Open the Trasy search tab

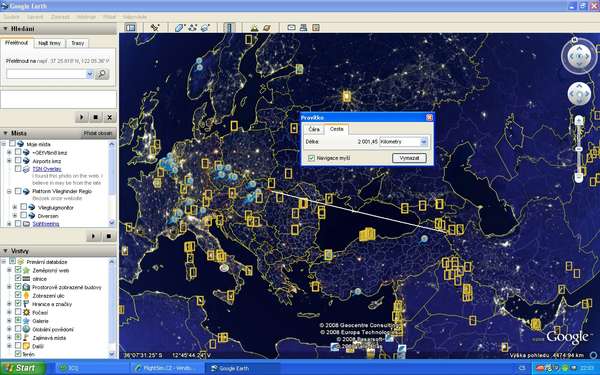pos(77,43)
